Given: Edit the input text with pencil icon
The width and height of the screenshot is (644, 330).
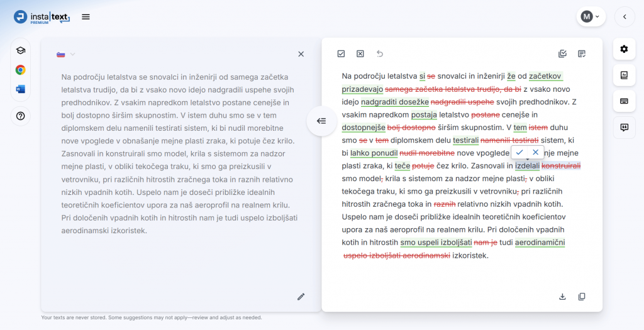Looking at the screenshot, I should point(301,296).
